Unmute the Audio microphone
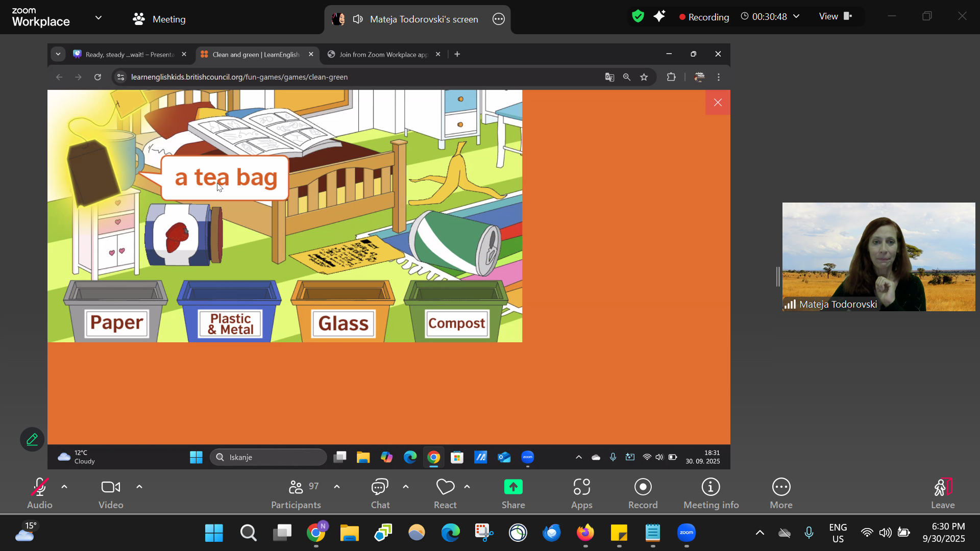The height and width of the screenshot is (551, 980). (39, 493)
